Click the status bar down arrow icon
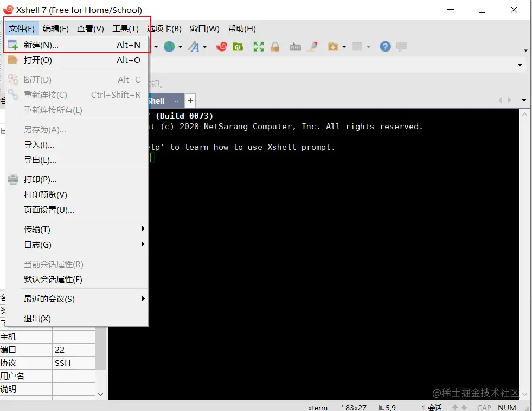 pyautogui.click(x=464, y=407)
